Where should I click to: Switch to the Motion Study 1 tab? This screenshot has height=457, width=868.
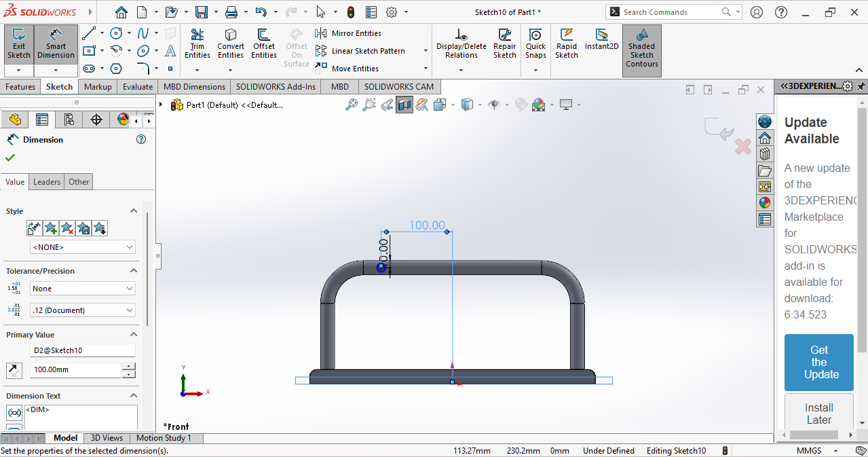[x=164, y=438]
